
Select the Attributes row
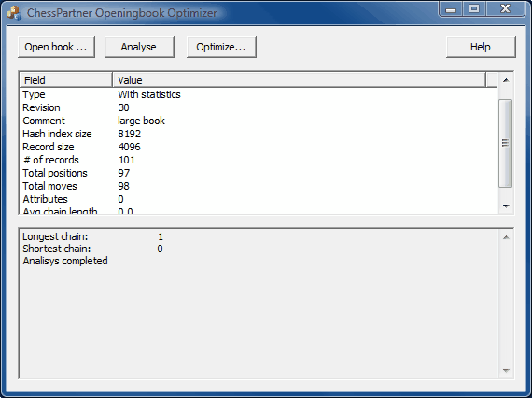[259, 199]
